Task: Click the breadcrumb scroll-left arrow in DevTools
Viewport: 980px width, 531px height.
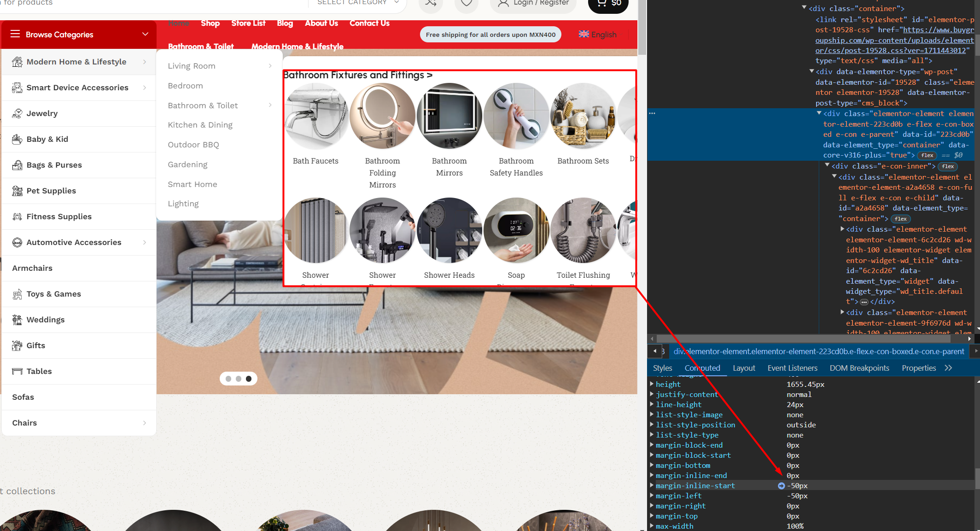Action: click(x=655, y=351)
